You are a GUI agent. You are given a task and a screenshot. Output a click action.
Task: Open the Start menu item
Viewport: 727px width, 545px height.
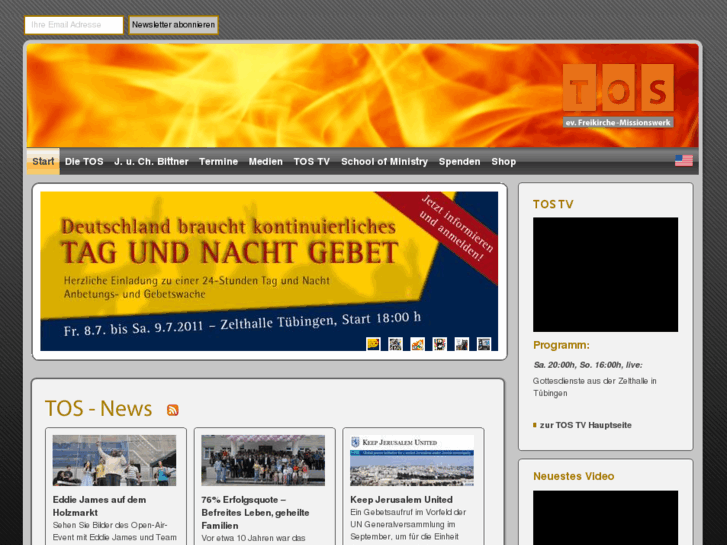[x=43, y=161]
